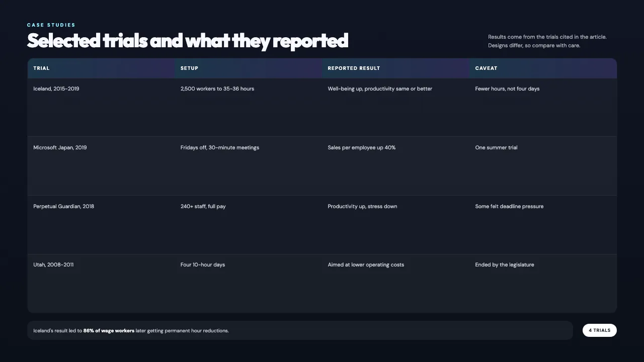The image size is (644, 362).
Task: Click the CAVEAT column header
Action: coord(543,68)
